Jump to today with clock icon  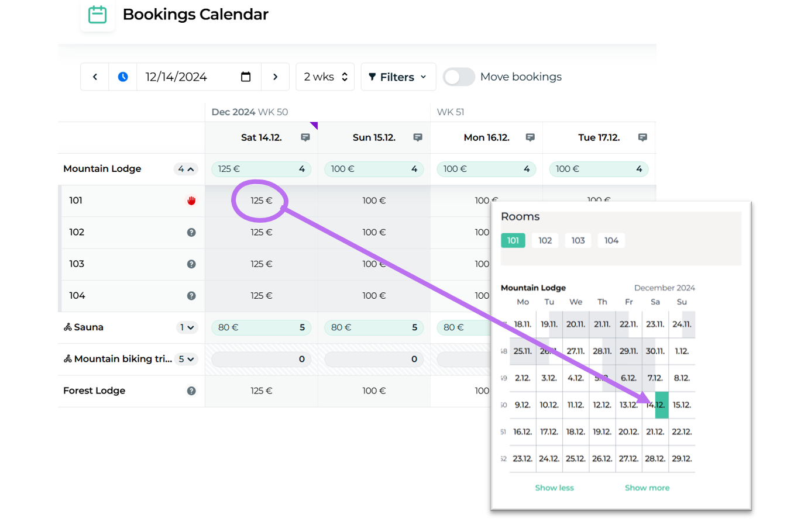point(123,77)
